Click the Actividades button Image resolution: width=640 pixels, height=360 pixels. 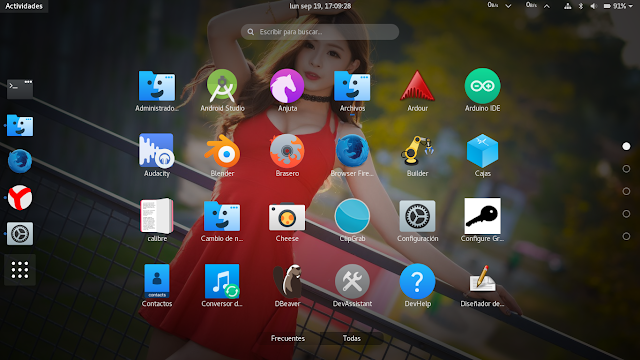24,6
